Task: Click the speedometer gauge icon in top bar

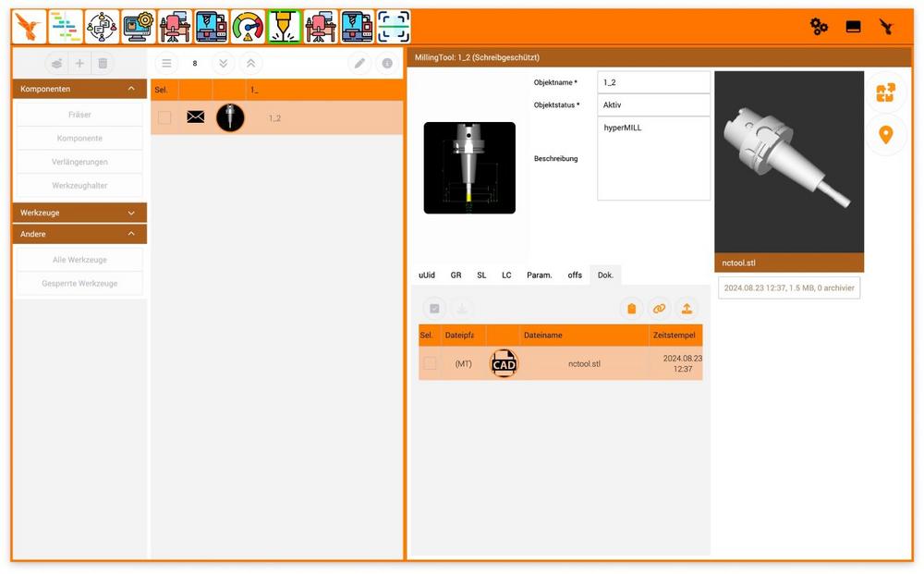Action: pos(248,27)
